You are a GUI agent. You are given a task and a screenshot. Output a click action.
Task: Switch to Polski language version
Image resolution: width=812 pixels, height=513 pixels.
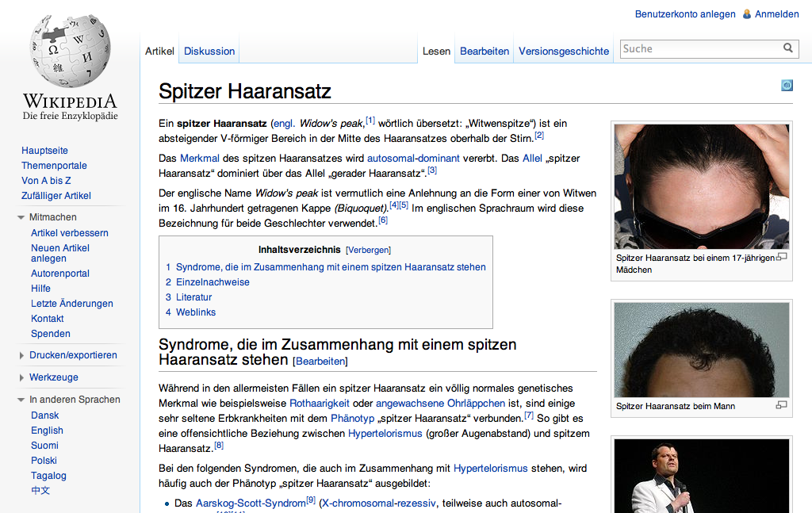tap(44, 460)
